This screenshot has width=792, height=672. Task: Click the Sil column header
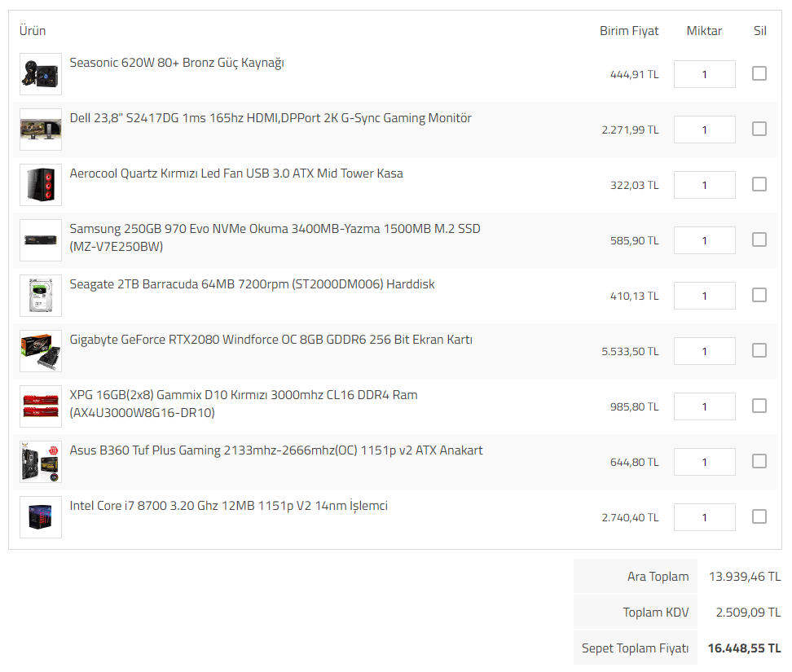[x=759, y=31]
